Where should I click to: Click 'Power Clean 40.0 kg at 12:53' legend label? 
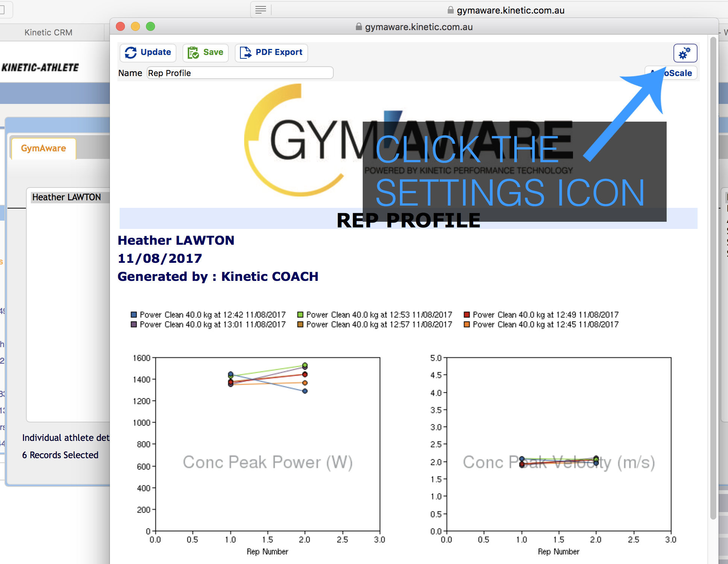[379, 314]
